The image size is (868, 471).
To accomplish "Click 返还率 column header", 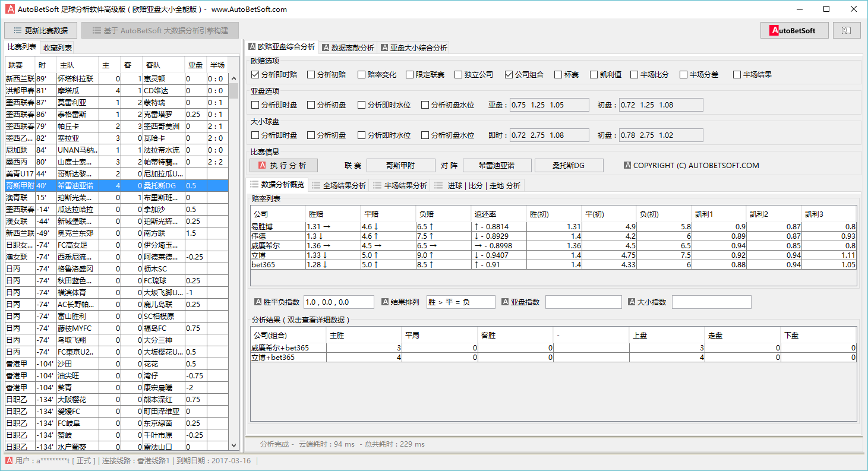I will [498, 214].
